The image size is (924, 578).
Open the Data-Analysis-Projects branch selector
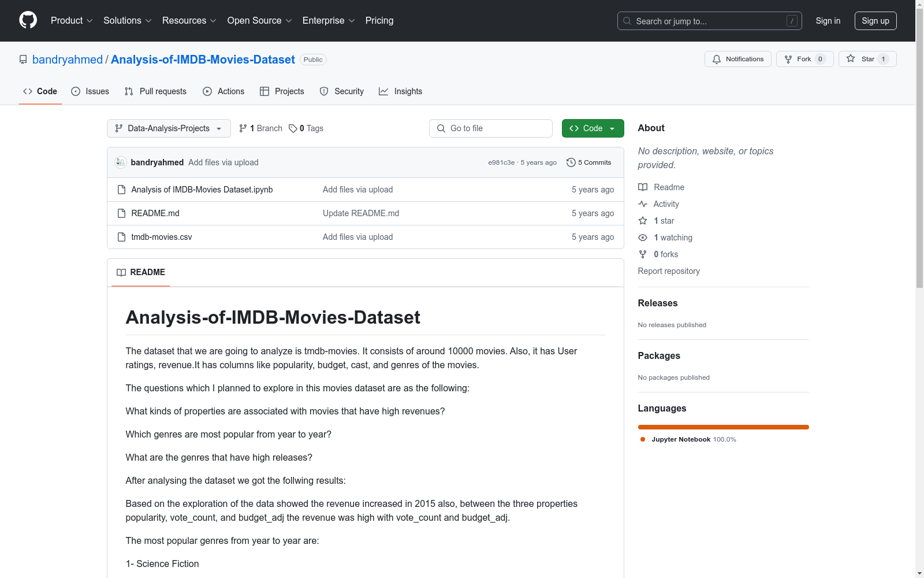pos(169,128)
